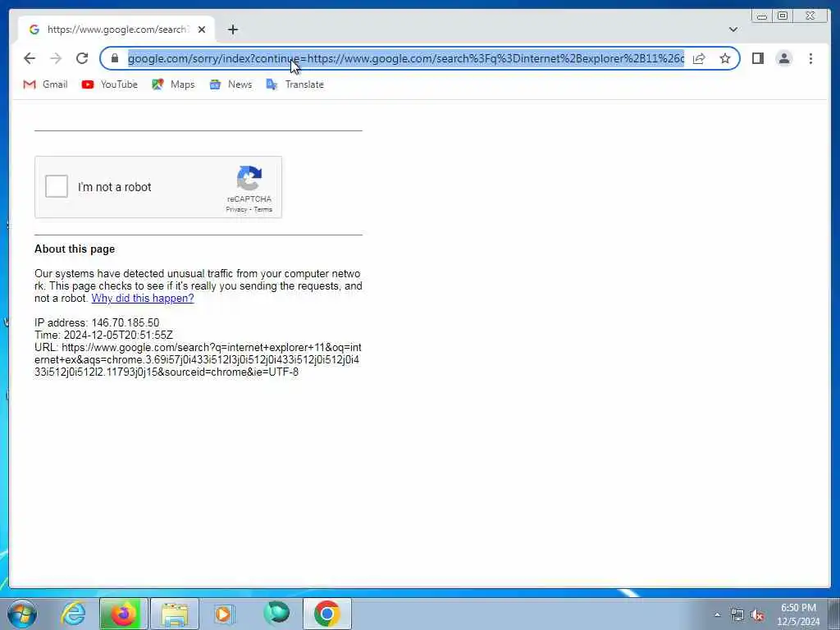Image resolution: width=840 pixels, height=630 pixels.
Task: Select the google.com/search browser tab
Action: [x=116, y=30]
